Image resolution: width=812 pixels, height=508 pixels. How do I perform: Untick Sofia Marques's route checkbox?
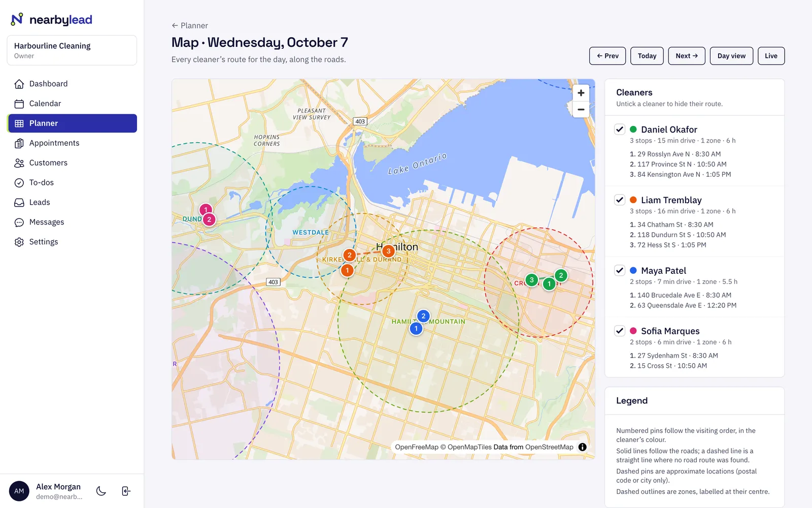click(x=620, y=331)
